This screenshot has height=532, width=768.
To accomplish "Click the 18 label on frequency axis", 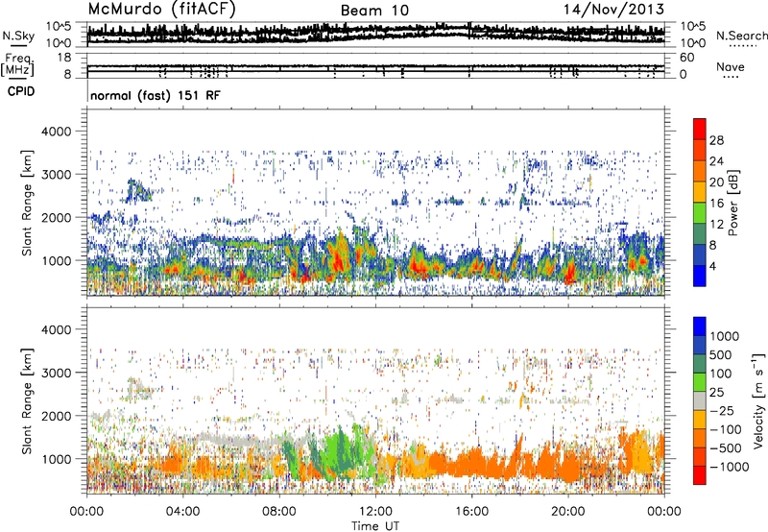I will coord(64,58).
